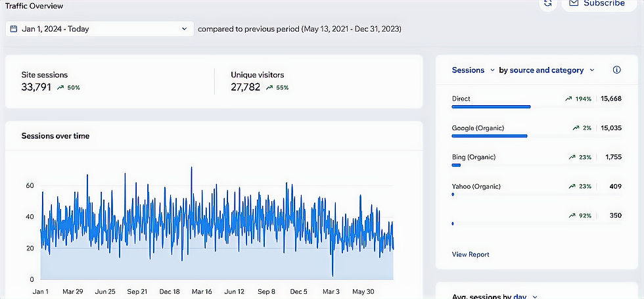Click the May 30 axis label

click(363, 292)
